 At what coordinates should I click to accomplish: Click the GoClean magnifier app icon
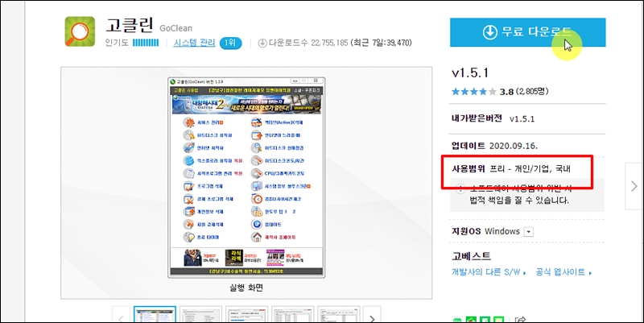80,31
